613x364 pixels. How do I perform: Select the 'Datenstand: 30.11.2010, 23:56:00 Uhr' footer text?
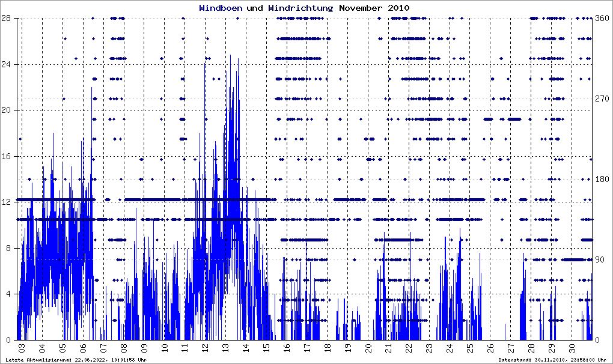pyautogui.click(x=552, y=360)
